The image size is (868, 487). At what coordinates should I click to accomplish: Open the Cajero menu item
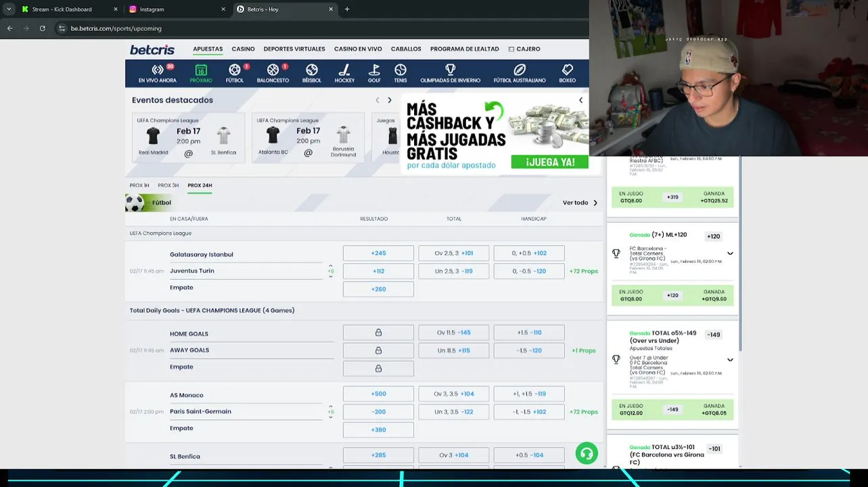click(x=524, y=49)
